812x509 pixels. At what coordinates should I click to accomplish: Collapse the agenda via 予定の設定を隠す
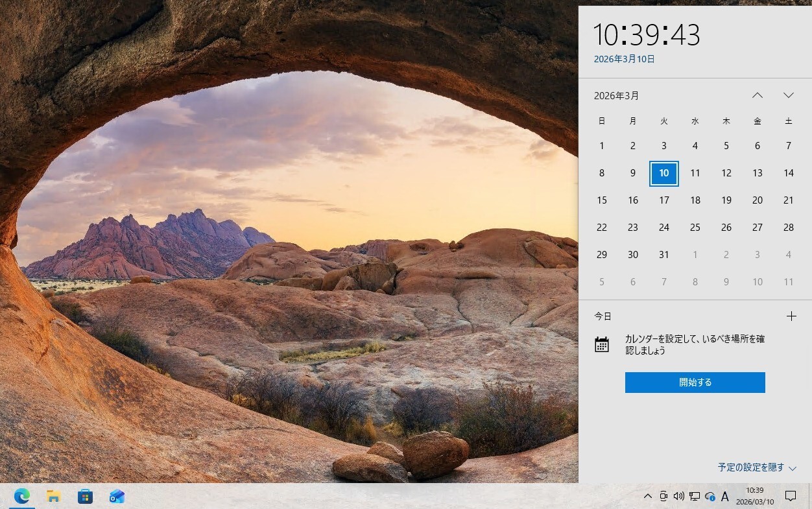click(757, 468)
